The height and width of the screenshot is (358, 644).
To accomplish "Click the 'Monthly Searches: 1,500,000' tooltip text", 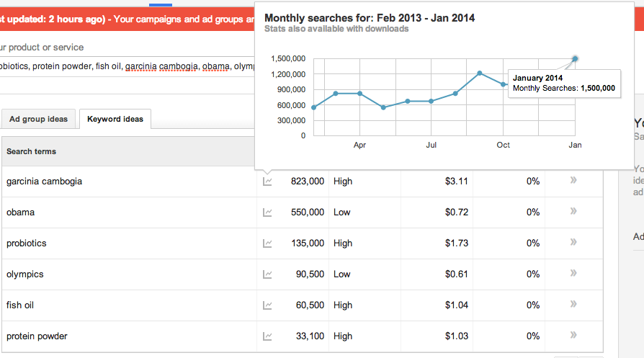I will pyautogui.click(x=564, y=89).
